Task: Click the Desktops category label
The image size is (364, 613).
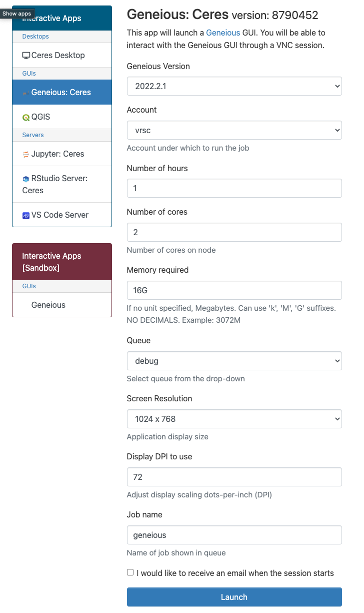Action: 35,37
